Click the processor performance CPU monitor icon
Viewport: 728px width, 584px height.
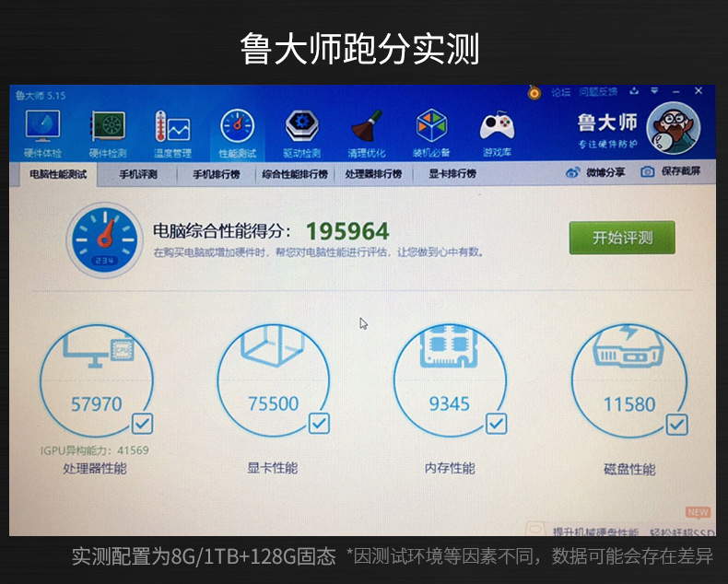(x=99, y=351)
